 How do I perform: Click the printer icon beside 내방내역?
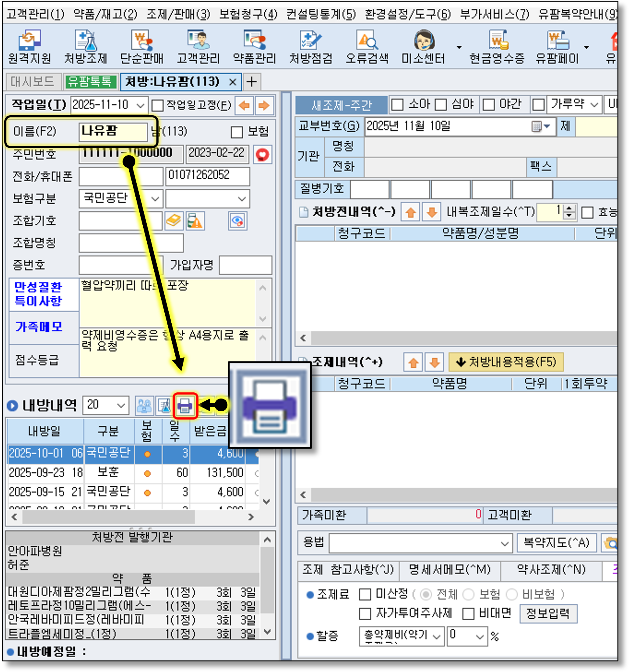[x=185, y=406]
